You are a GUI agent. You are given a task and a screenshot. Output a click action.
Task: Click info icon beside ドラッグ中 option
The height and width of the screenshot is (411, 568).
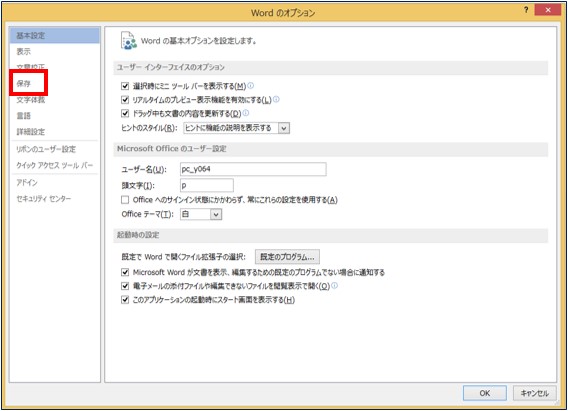click(246, 113)
